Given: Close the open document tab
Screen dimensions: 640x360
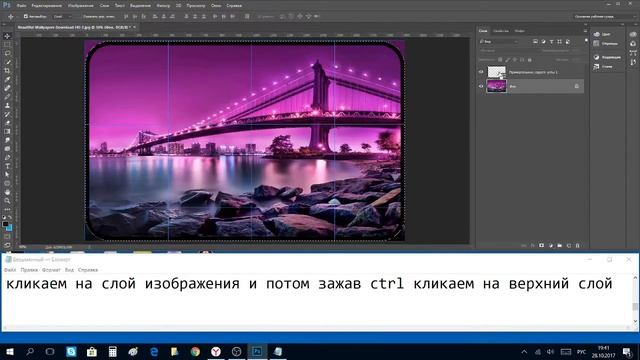Looking at the screenshot, I should pos(134,27).
